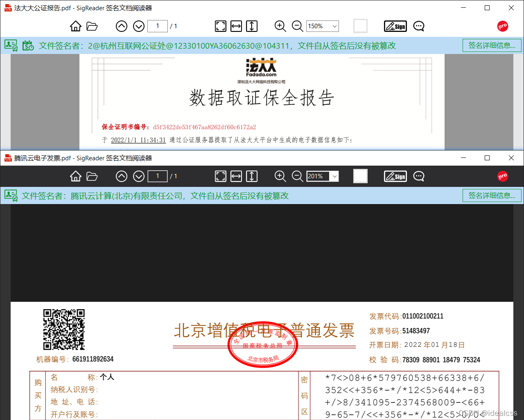Click timestamp calendar icon in 法大大公证报告 signature bar
Viewport: 524px width, 420px height.
(28, 45)
